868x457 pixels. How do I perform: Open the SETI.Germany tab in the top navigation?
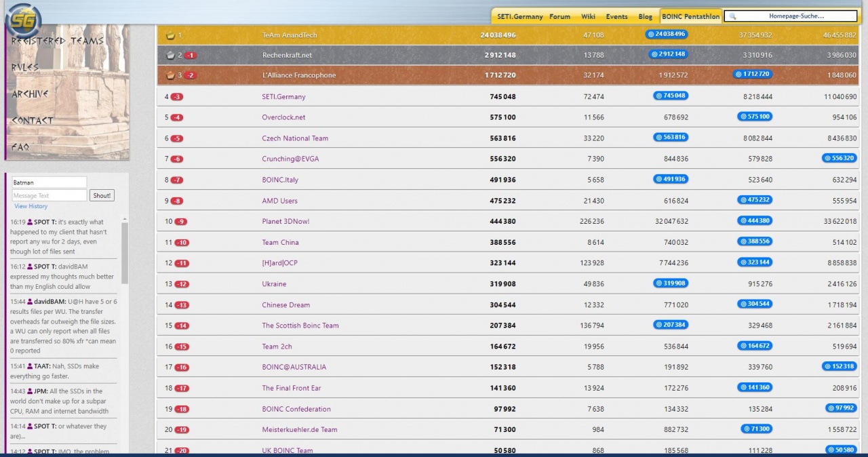coord(520,17)
